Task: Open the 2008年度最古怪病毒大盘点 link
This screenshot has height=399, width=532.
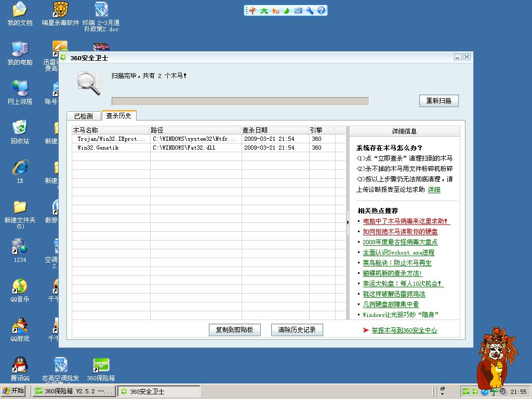Action: pos(401,242)
